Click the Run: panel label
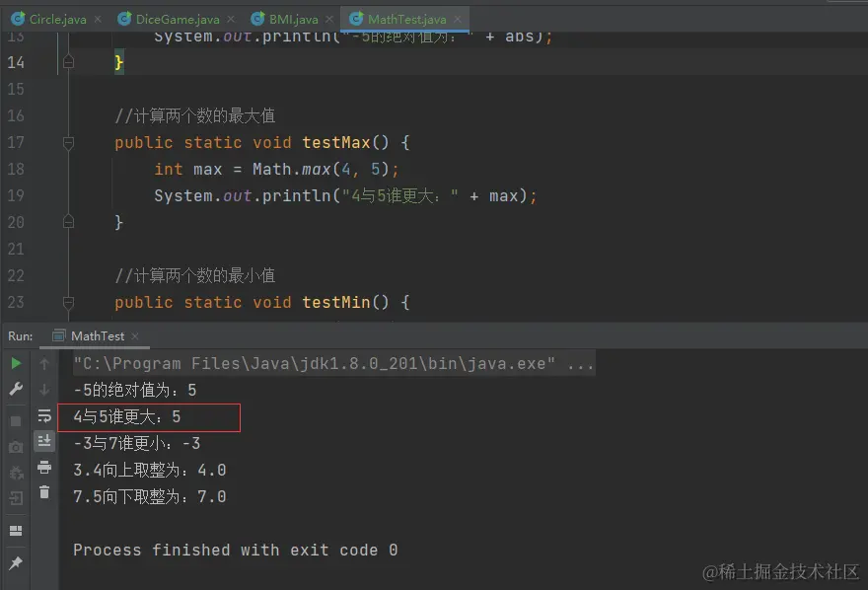Screen dimensions: 868x590 [x=20, y=336]
